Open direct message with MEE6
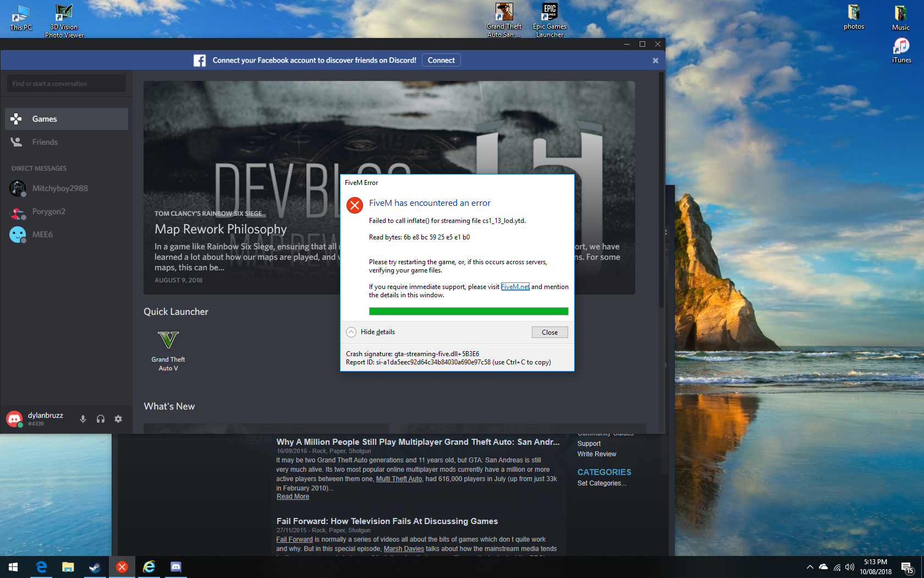This screenshot has width=924, height=578. tap(67, 235)
